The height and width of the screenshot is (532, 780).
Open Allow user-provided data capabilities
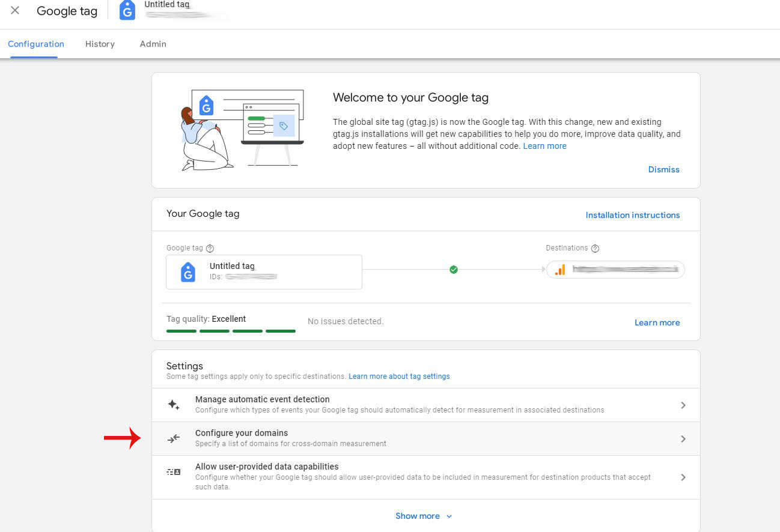(x=426, y=477)
